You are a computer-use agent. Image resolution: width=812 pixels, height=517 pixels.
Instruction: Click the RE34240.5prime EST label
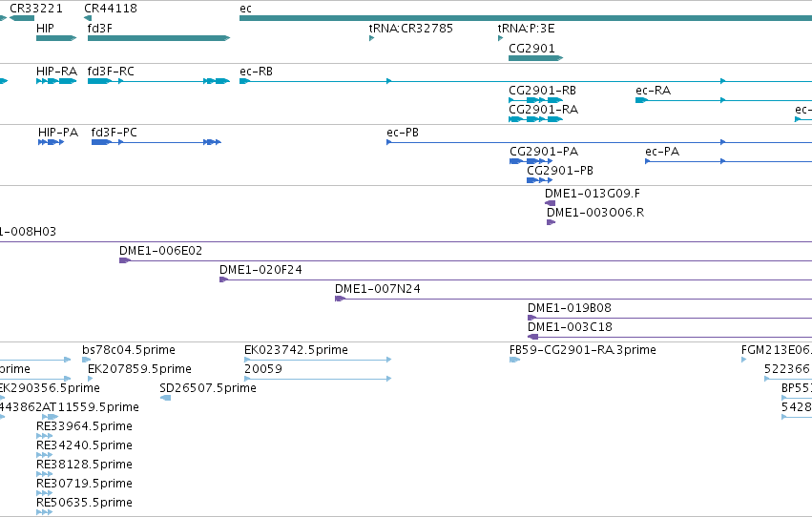84,445
